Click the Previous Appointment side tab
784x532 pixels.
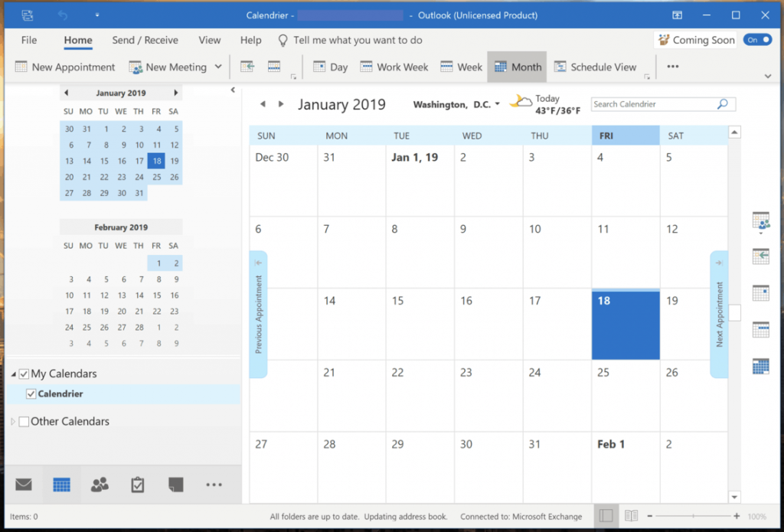coord(259,315)
